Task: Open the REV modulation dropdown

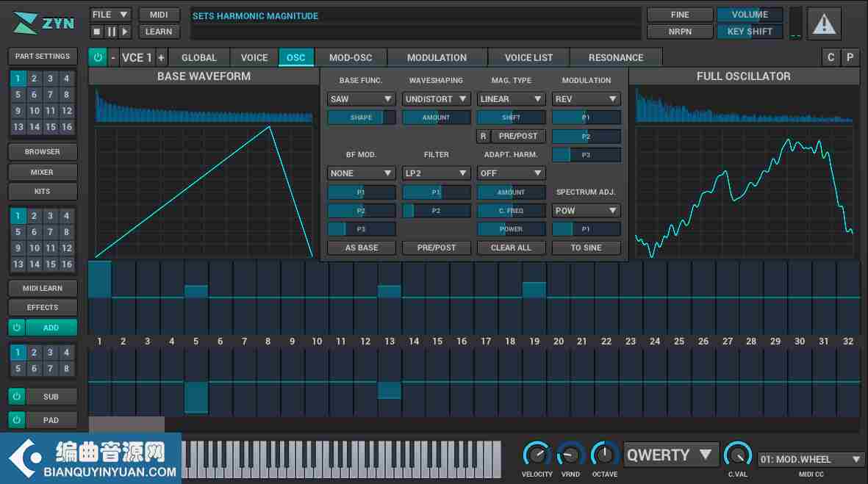Action: pos(587,99)
